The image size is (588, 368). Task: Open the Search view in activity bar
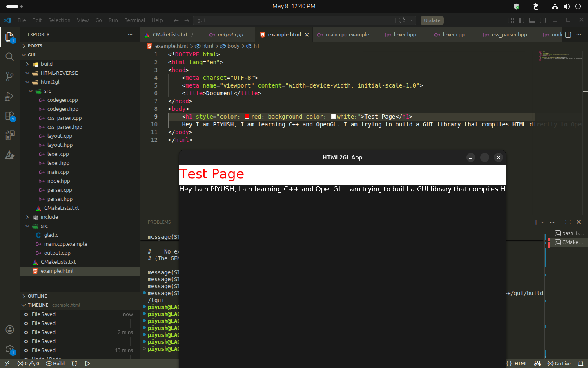pos(10,57)
